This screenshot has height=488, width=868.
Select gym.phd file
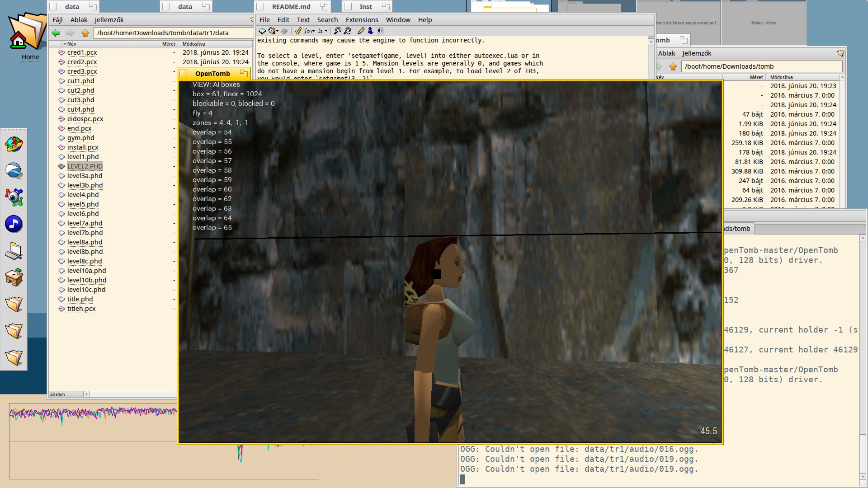point(80,138)
